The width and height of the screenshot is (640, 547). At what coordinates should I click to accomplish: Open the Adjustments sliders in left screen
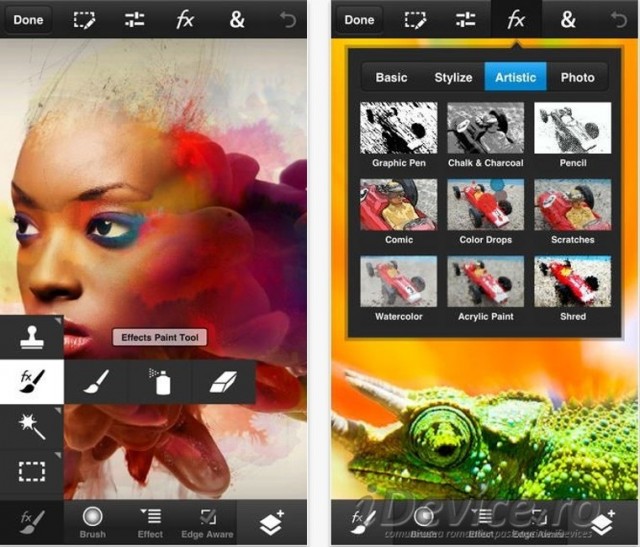coord(134,19)
